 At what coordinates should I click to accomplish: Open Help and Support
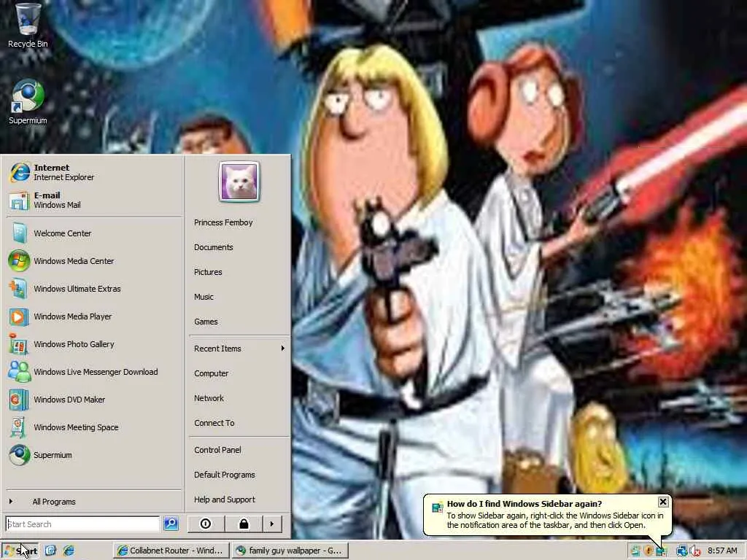(x=239, y=499)
